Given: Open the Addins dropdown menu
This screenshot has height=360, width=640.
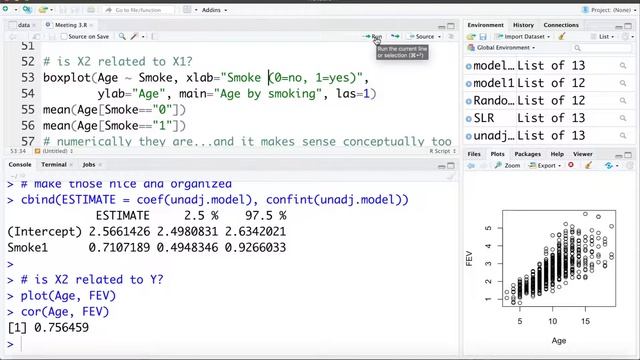Looking at the screenshot, I should coord(214,10).
